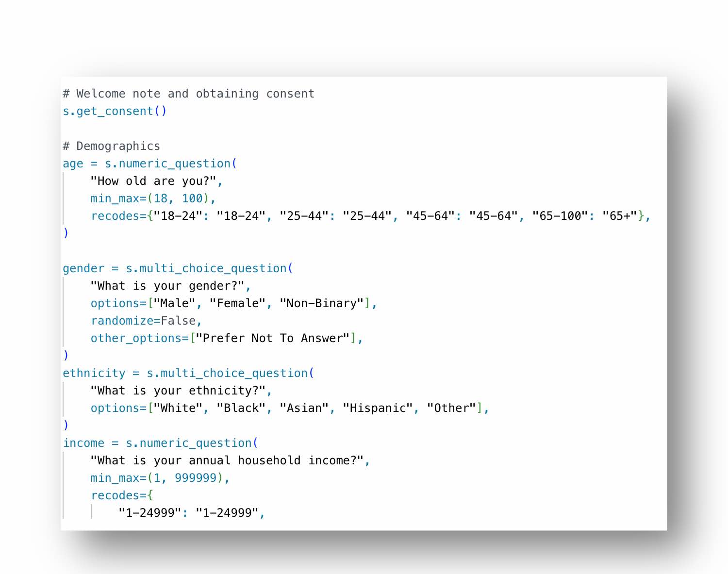
Task: Click the "What is your gender?" string
Action: pyautogui.click(x=167, y=286)
